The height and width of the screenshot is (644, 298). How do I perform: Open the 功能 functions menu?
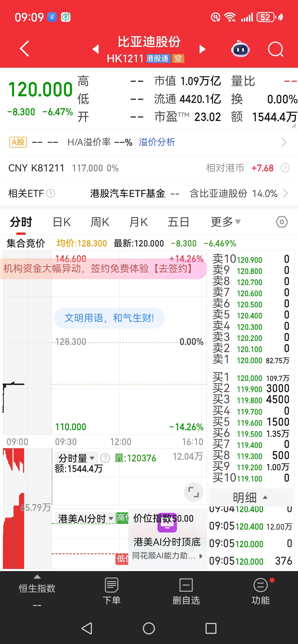click(x=261, y=591)
